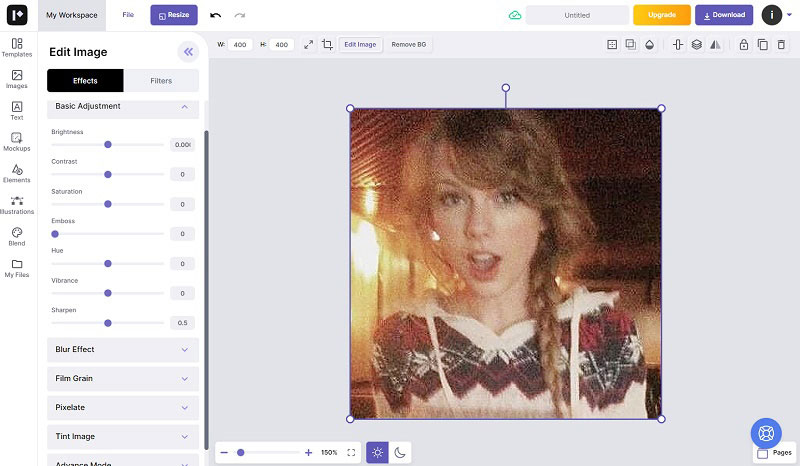
Task: Click the fit-to-screen icon near zoom
Action: (x=351, y=452)
